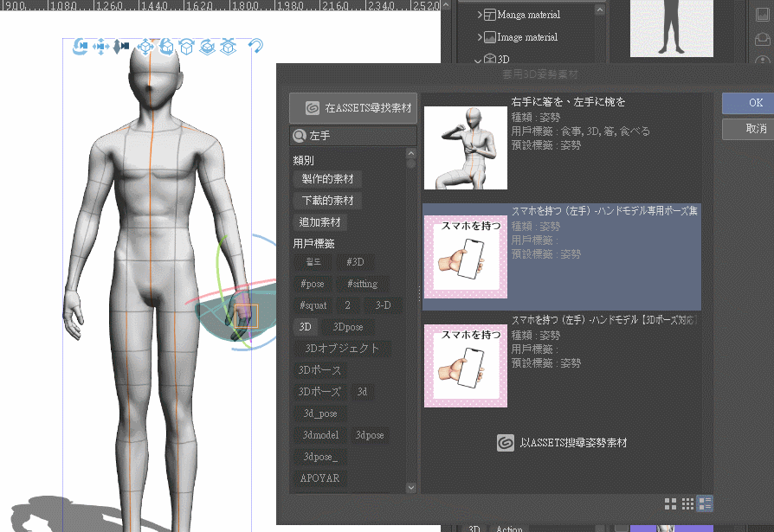Select the camera zoom in/out icon

[x=121, y=47]
